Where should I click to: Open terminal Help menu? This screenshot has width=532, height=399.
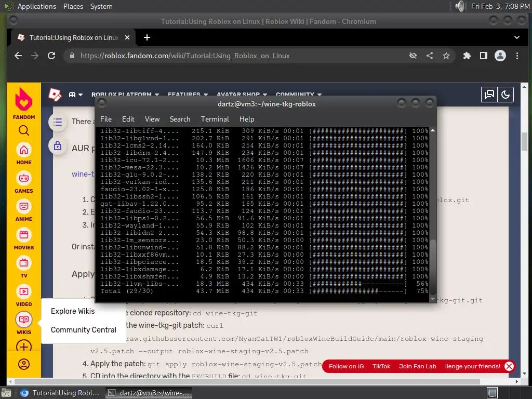(247, 119)
